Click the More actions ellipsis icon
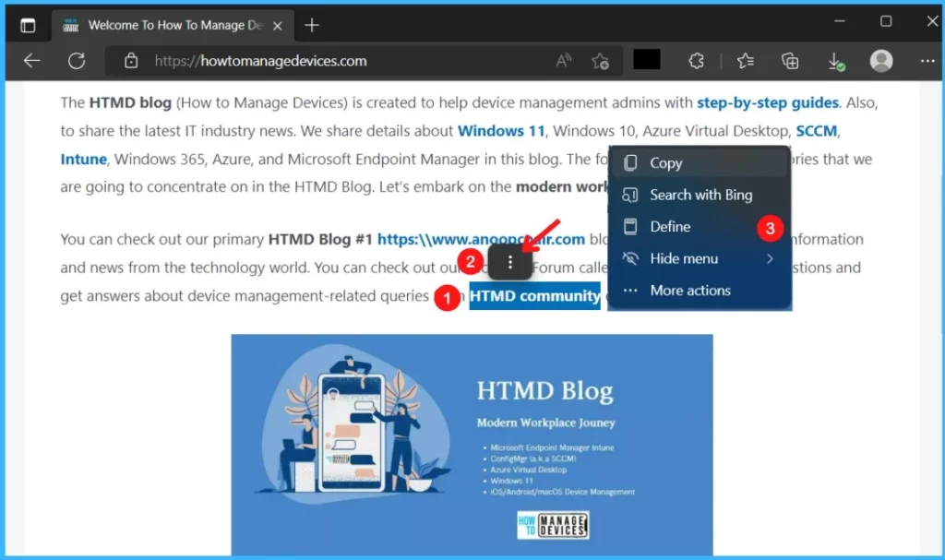 point(630,291)
